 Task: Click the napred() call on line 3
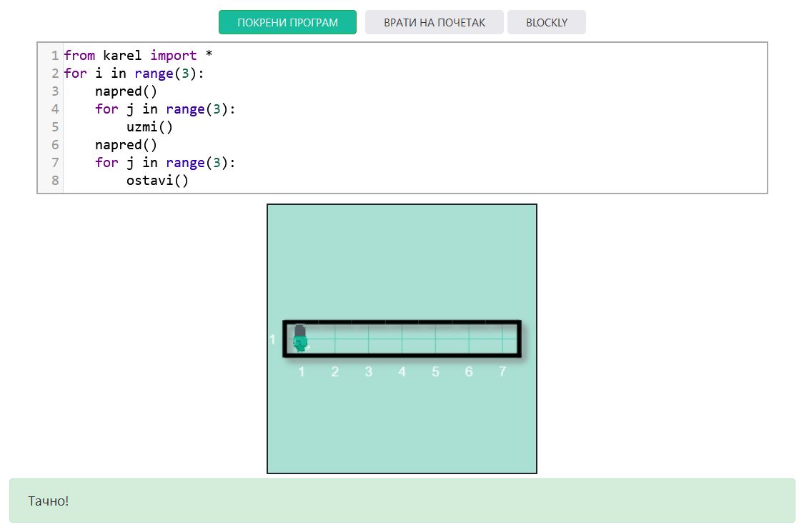click(126, 91)
